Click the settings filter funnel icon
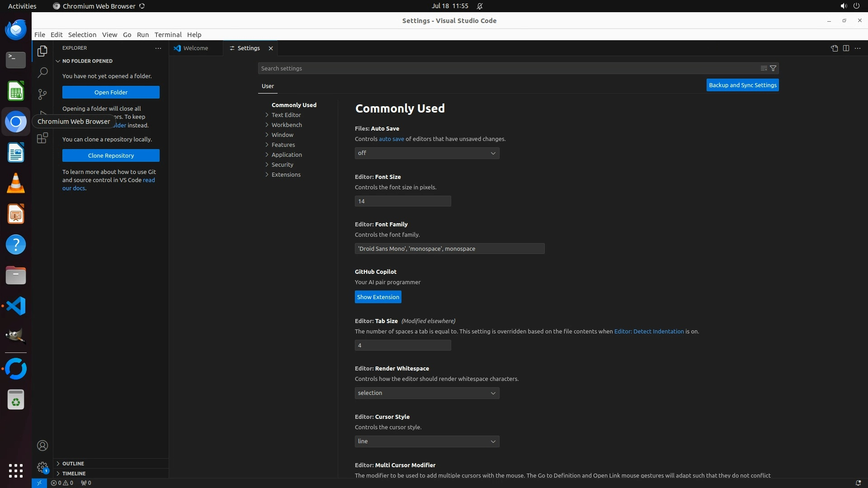Image resolution: width=868 pixels, height=488 pixels. [773, 68]
